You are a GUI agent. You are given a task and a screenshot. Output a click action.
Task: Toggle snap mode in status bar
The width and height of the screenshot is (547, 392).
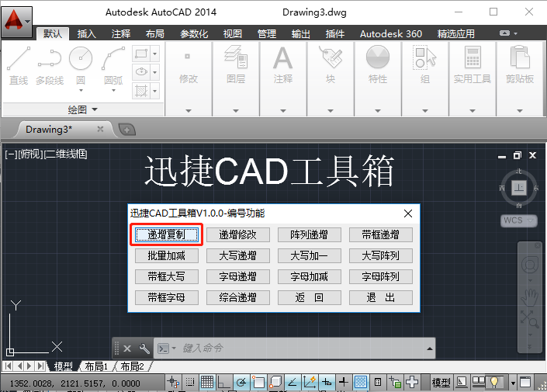tap(190, 382)
